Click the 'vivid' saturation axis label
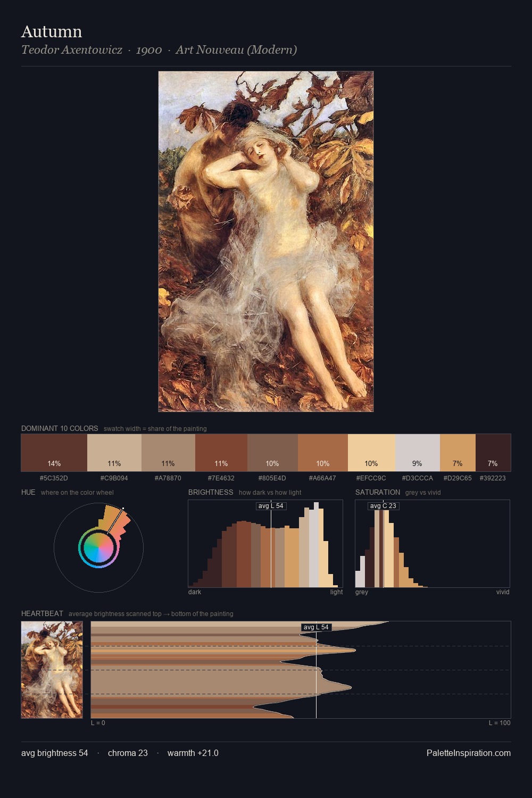532x798 pixels. 503,592
